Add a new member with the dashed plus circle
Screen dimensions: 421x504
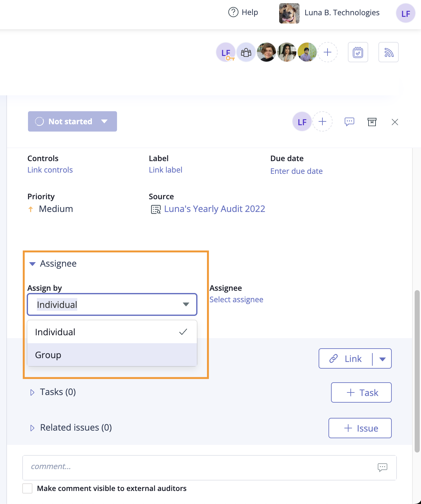point(328,52)
